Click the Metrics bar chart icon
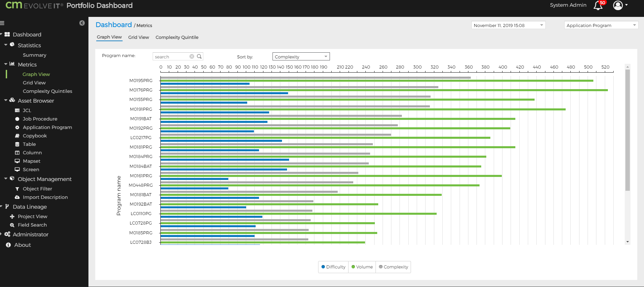The width and height of the screenshot is (644, 287). click(x=12, y=64)
